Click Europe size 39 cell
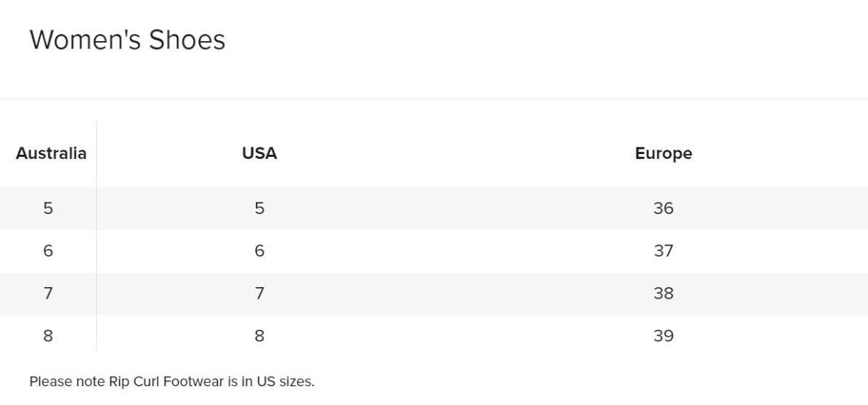Image resolution: width=868 pixels, height=405 pixels. point(663,336)
